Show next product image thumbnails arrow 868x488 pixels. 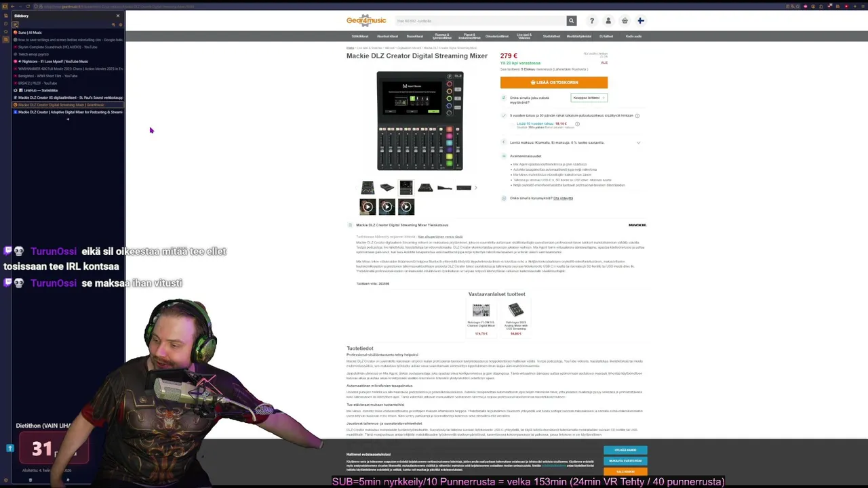pos(475,188)
